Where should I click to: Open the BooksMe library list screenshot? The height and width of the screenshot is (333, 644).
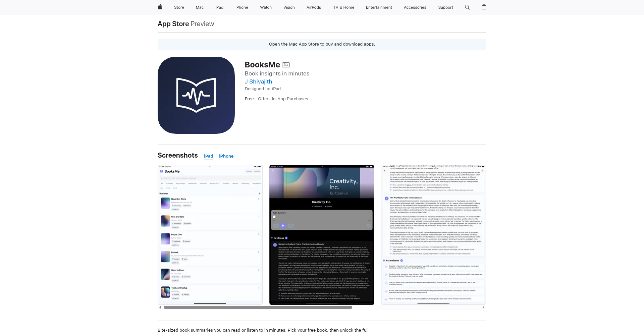[x=210, y=235]
